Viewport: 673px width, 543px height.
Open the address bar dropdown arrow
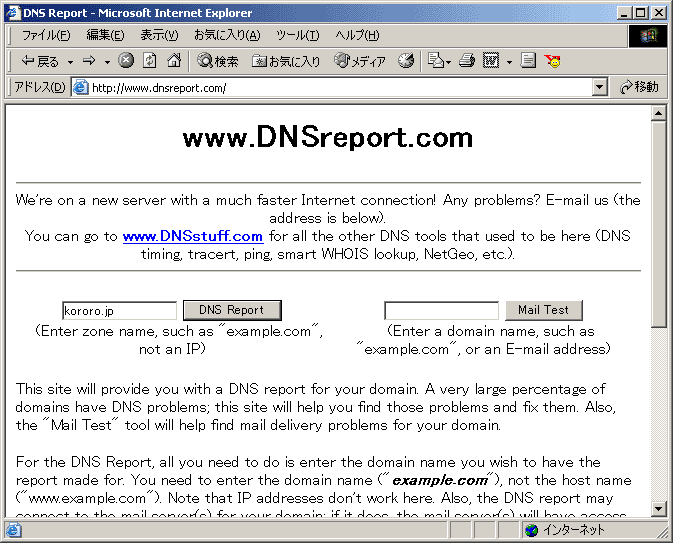599,87
